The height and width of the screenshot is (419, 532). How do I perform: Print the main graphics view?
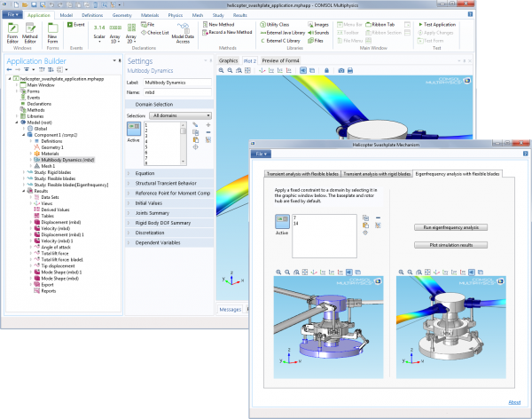click(350, 70)
